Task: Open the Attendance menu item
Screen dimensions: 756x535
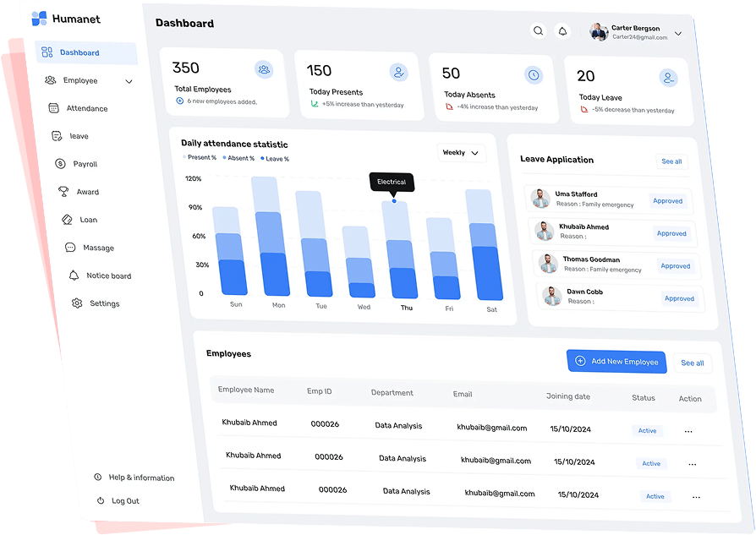Action: coord(86,108)
